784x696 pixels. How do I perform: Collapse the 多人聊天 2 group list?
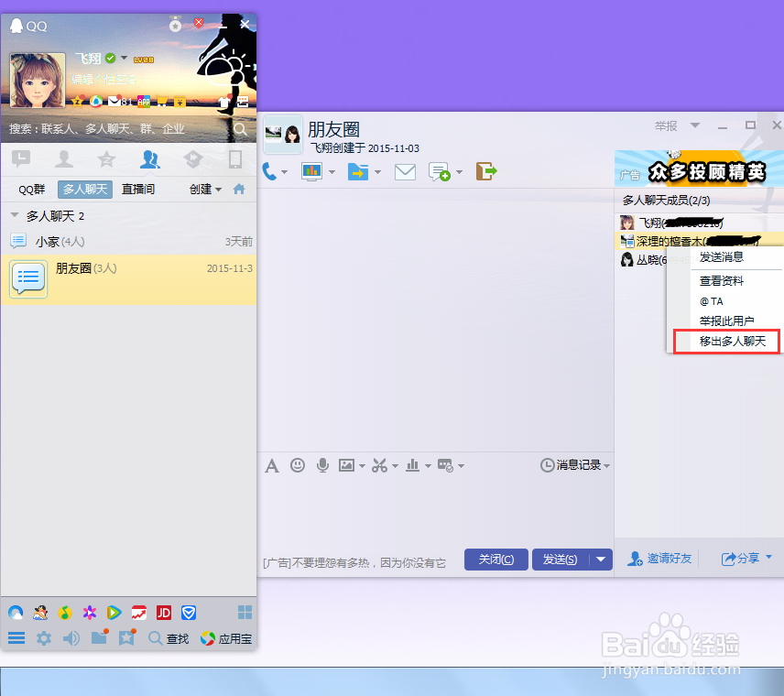[x=15, y=215]
